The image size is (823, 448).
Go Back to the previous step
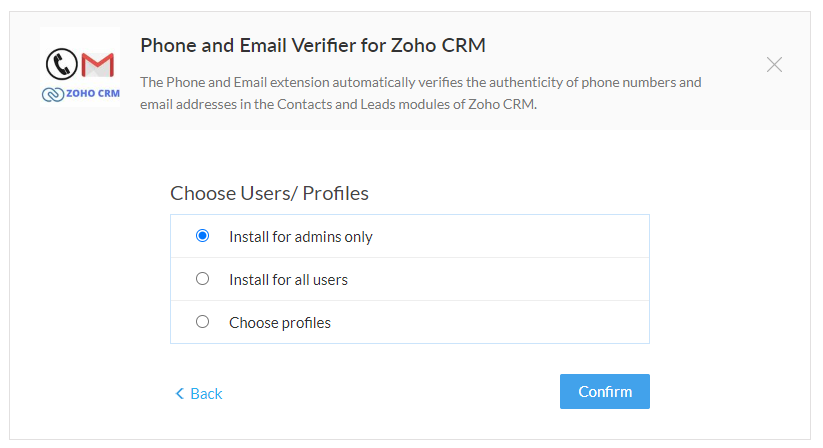tap(199, 393)
